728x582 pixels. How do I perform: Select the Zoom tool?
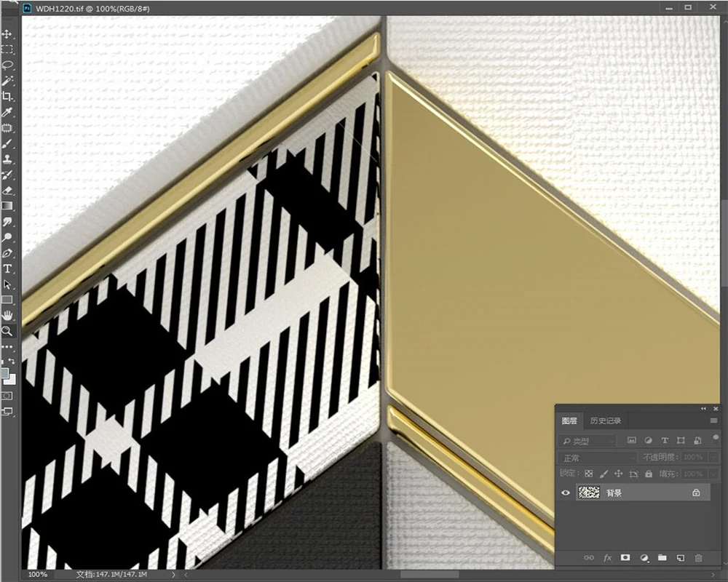tap(7, 332)
